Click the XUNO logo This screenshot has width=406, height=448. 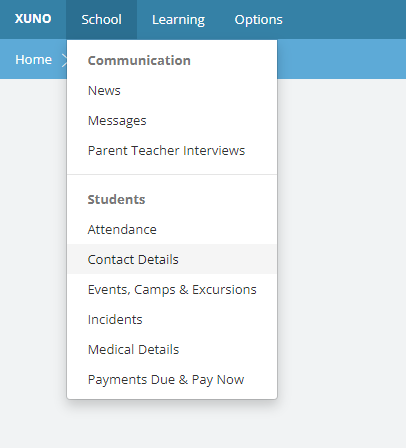33,19
